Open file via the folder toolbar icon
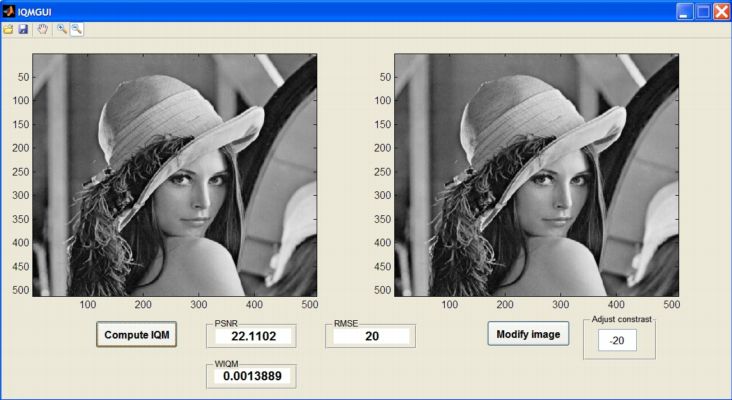The width and height of the screenshot is (732, 400). coord(8,29)
